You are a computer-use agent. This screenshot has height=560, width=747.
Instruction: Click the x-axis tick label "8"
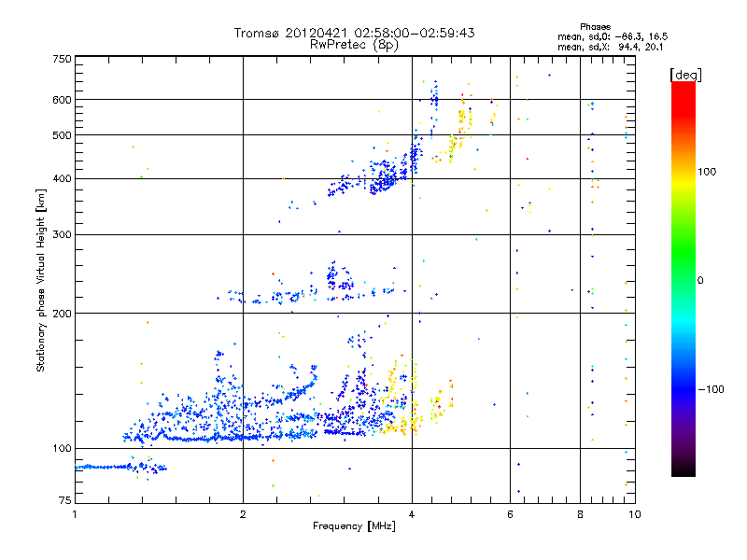coord(580,514)
